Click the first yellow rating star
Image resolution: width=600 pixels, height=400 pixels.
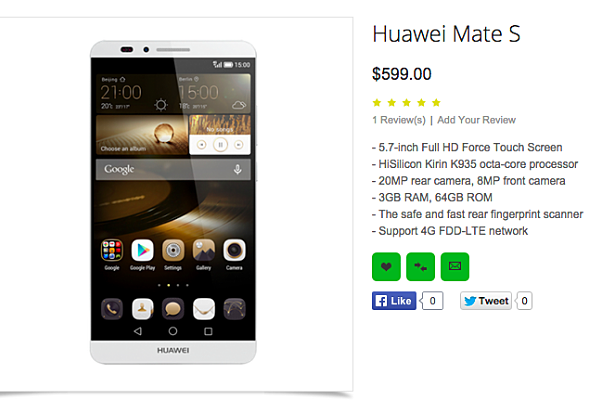pyautogui.click(x=377, y=103)
